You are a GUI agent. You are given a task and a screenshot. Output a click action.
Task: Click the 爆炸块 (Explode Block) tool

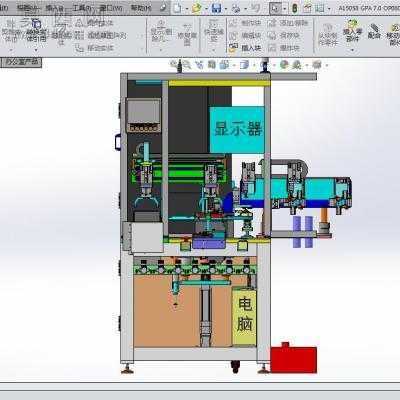(x=284, y=48)
